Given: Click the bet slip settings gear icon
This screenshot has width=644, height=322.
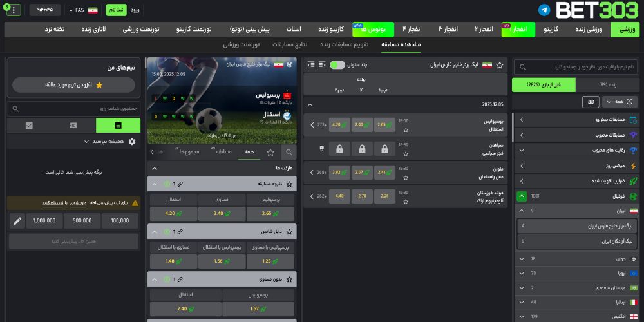Looking at the screenshot, I should (x=133, y=142).
